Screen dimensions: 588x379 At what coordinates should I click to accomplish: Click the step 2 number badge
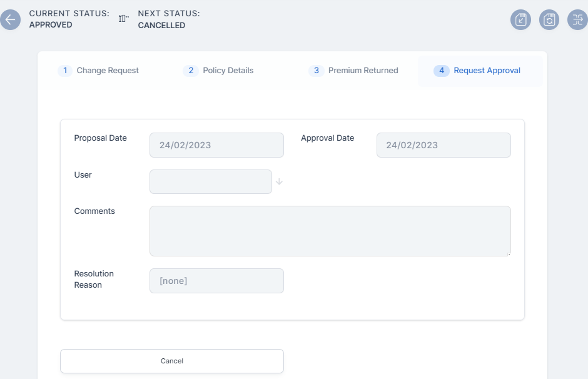tap(191, 71)
